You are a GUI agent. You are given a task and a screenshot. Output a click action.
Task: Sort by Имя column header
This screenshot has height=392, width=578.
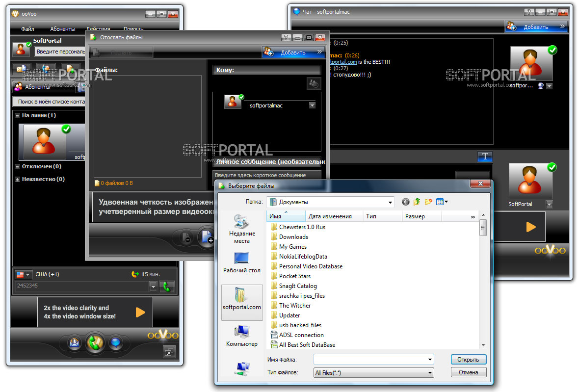[x=286, y=216]
